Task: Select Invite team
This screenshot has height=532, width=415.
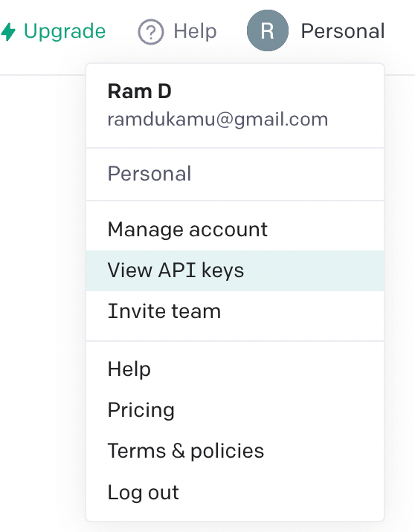Action: tap(235, 311)
